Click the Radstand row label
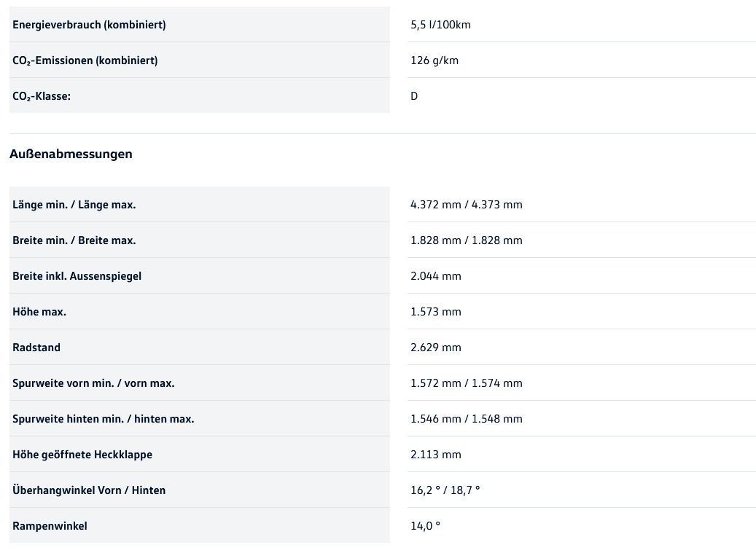Viewport: 756px width, 553px height. point(36,348)
